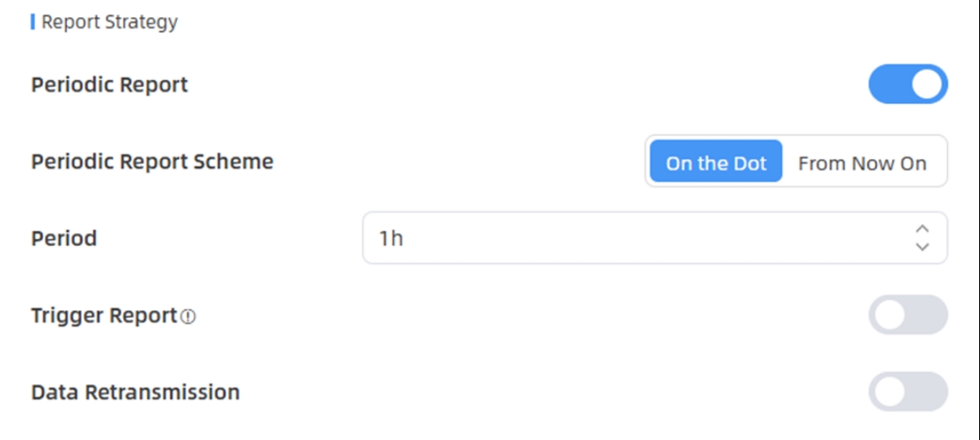The height and width of the screenshot is (440, 980).
Task: Switch to the From Now On scheme
Action: coord(862,162)
